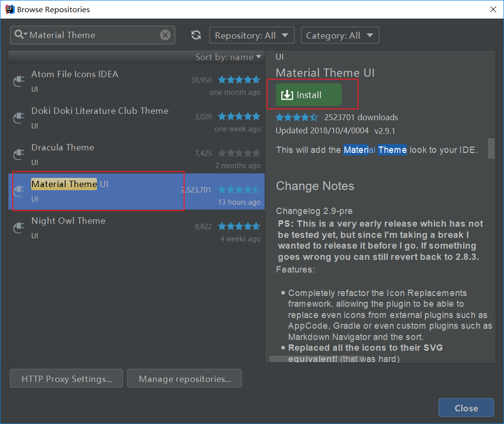Click the Change Notes heading
504x424 pixels.
(315, 186)
